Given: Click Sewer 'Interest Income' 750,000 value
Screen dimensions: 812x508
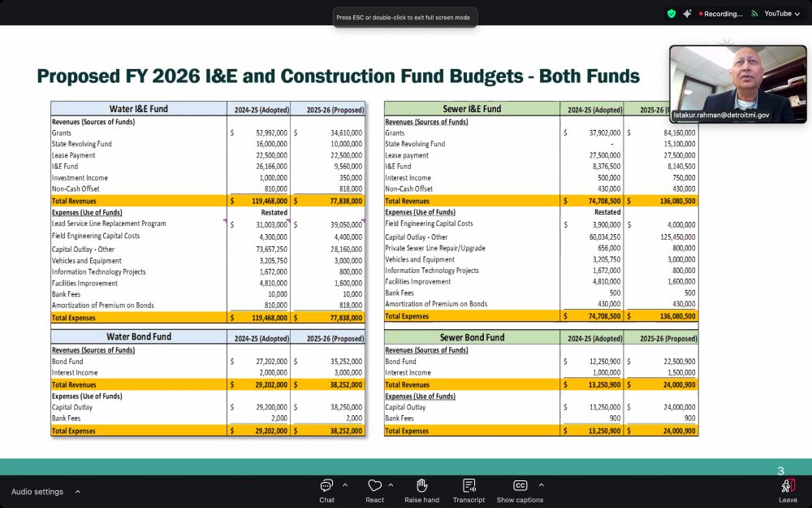Looking at the screenshot, I should tap(684, 178).
